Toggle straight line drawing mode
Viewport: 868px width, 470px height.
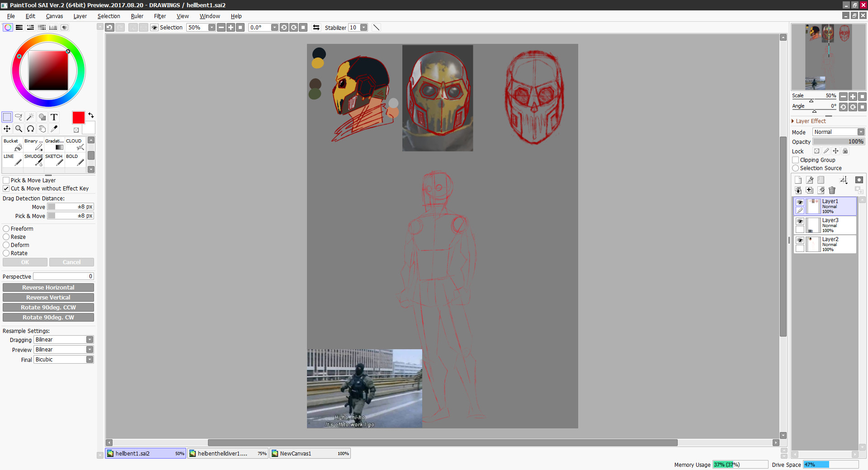(x=376, y=28)
